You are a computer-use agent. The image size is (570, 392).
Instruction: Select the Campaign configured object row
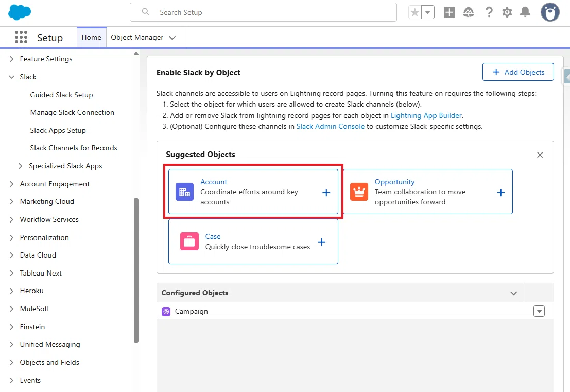[x=355, y=311]
